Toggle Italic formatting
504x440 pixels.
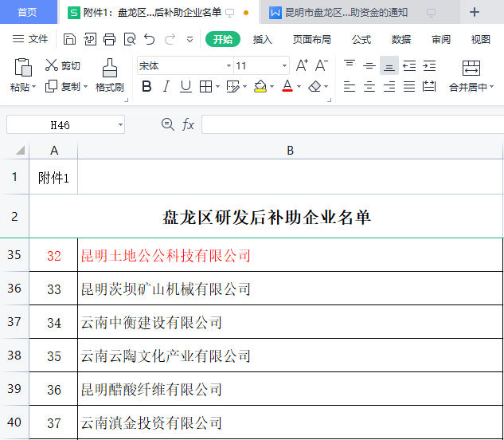pos(166,86)
